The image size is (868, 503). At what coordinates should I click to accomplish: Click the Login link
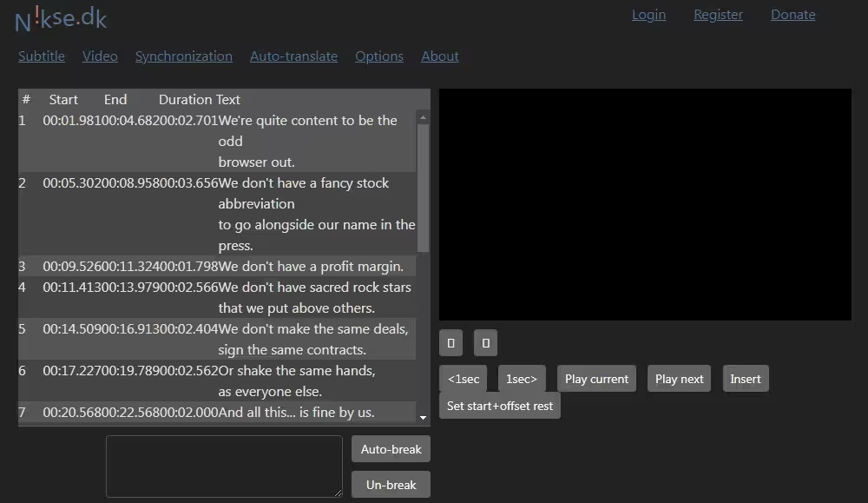[648, 15]
